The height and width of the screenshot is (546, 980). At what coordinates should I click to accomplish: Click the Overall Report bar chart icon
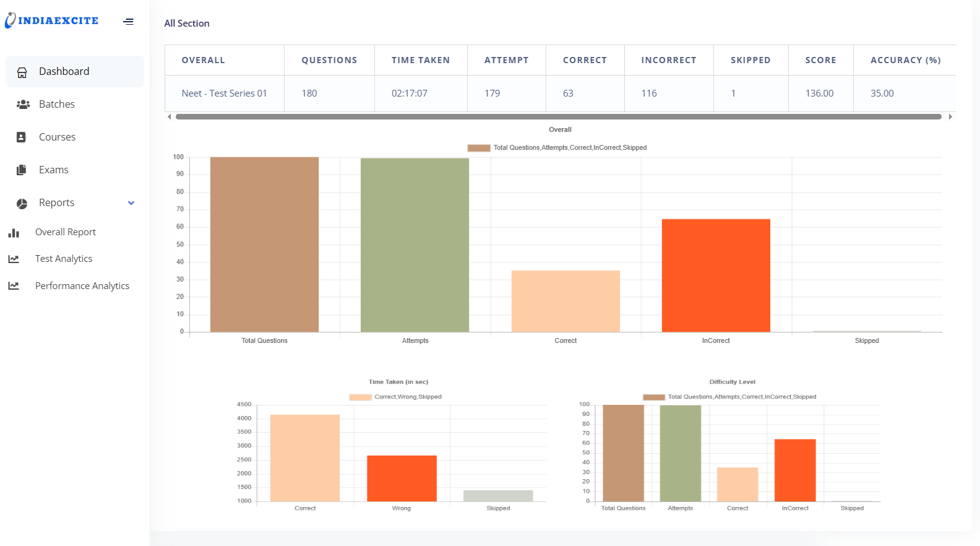[x=14, y=233]
